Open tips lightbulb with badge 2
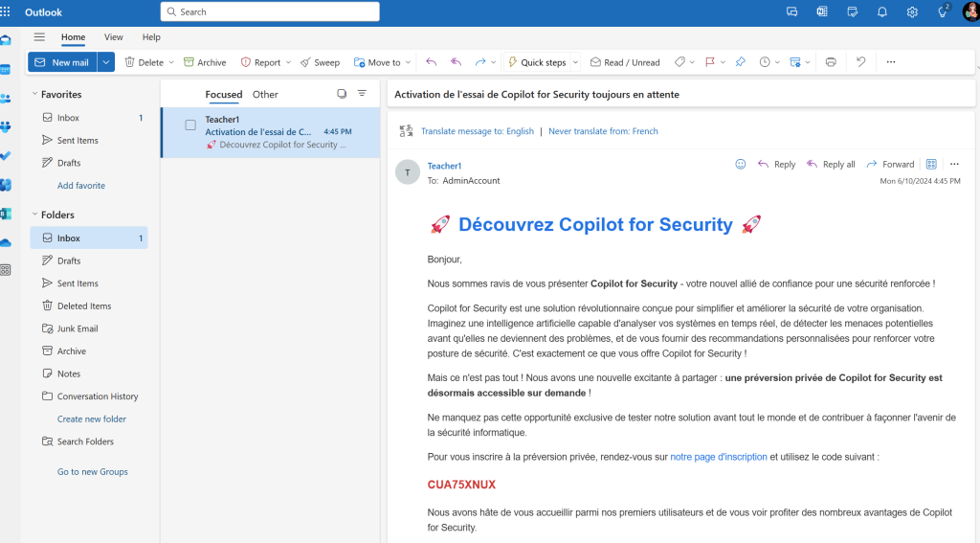980x543 pixels. (943, 11)
